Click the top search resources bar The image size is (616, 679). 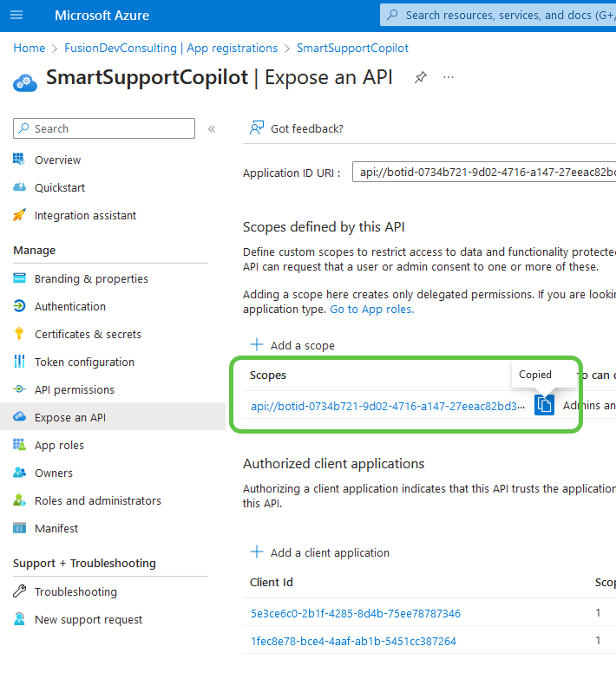point(499,15)
